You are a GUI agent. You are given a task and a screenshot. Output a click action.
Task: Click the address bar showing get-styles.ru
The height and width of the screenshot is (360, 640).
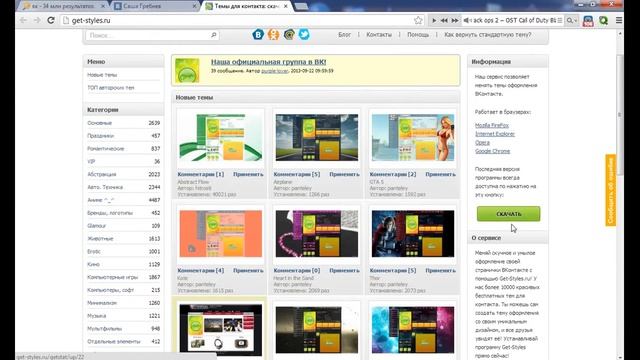coord(242,20)
